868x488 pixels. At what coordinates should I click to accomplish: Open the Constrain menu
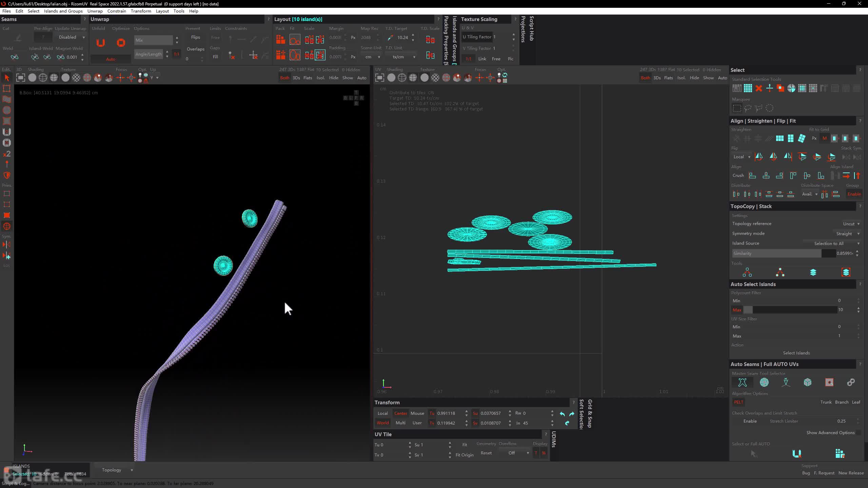click(117, 11)
